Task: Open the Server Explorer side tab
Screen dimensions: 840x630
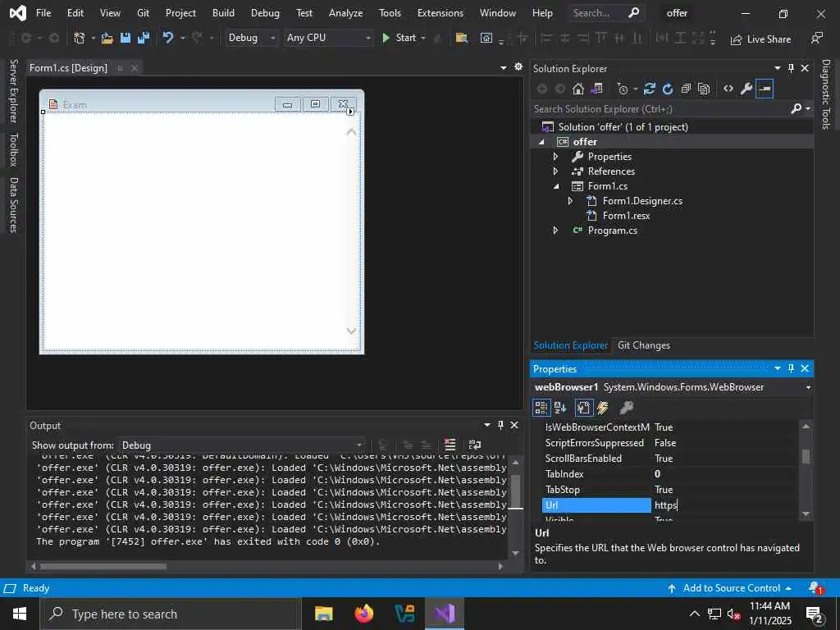Action: pyautogui.click(x=14, y=91)
